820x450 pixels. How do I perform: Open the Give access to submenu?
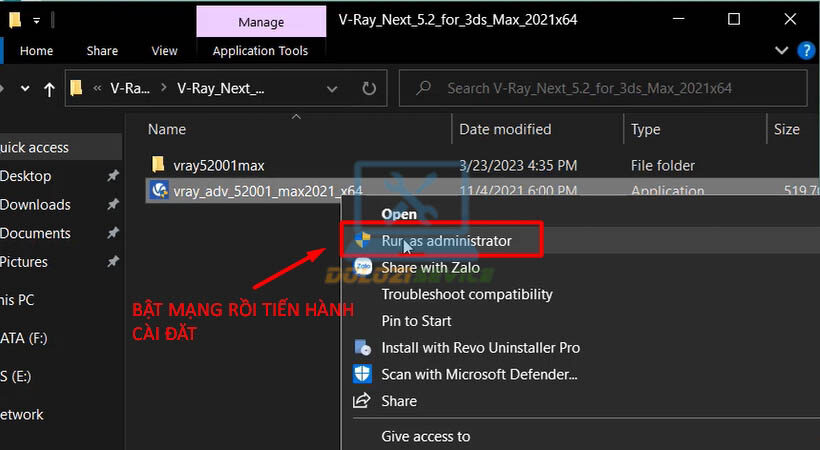(426, 436)
